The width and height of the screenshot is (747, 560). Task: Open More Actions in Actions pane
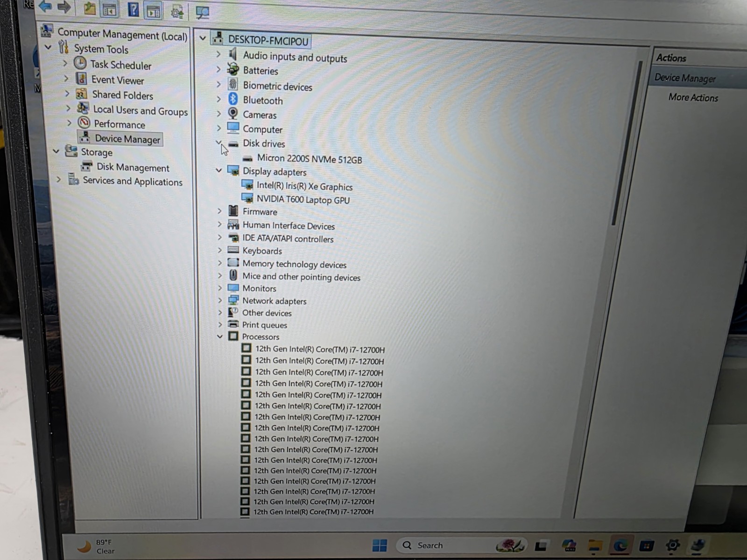(693, 98)
